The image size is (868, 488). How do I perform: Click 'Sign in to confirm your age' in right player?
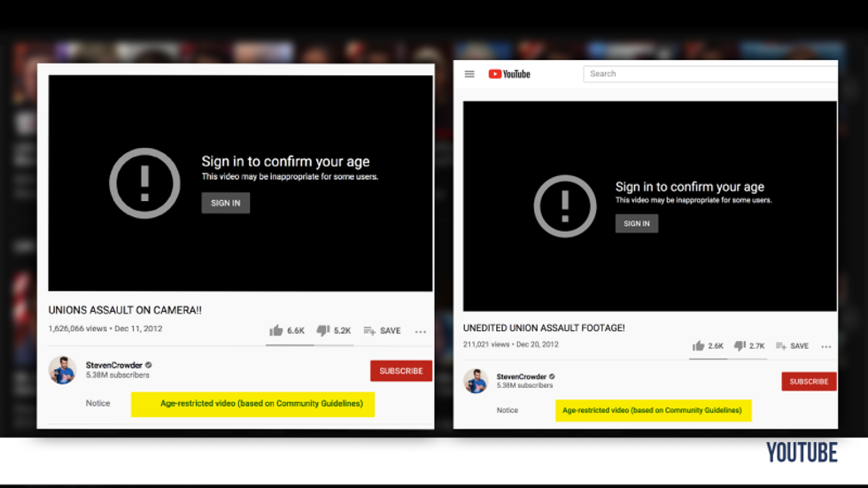pos(690,187)
